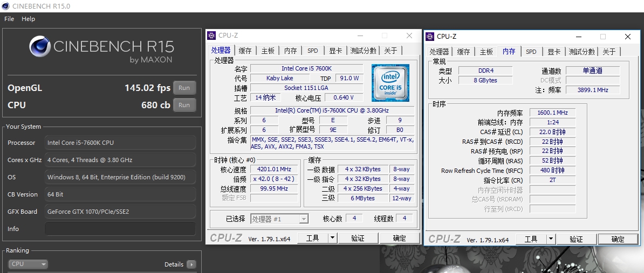Image resolution: width=644 pixels, height=273 pixels.
Task: Click the 单通道 channel field
Action: click(x=593, y=71)
